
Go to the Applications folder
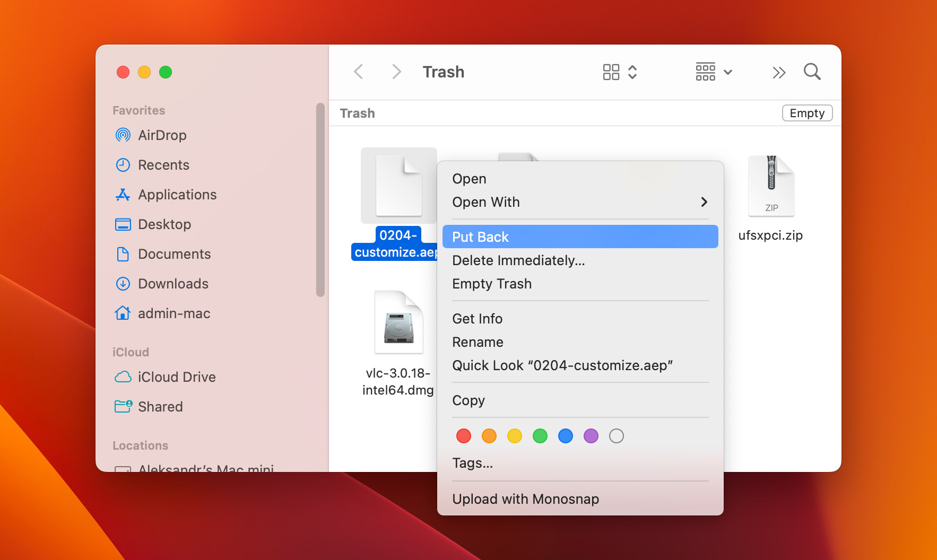177,195
